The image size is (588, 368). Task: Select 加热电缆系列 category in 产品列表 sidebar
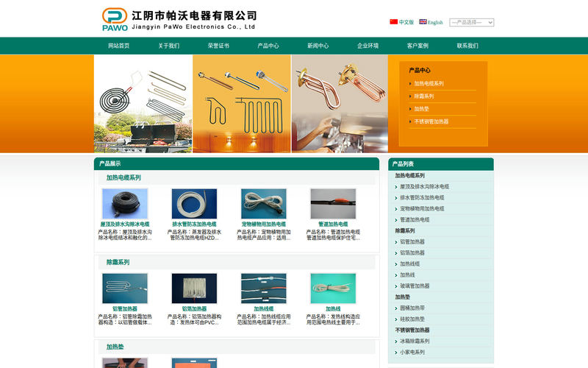point(410,175)
